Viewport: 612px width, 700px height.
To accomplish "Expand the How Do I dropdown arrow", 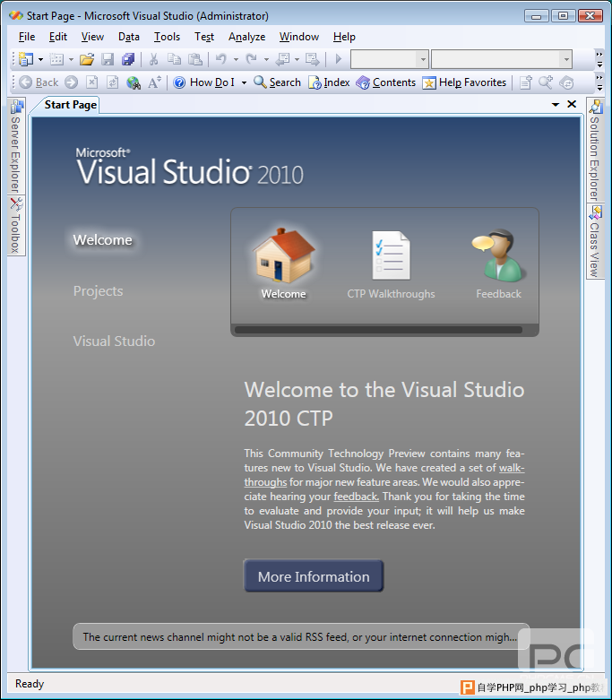I will (x=244, y=82).
